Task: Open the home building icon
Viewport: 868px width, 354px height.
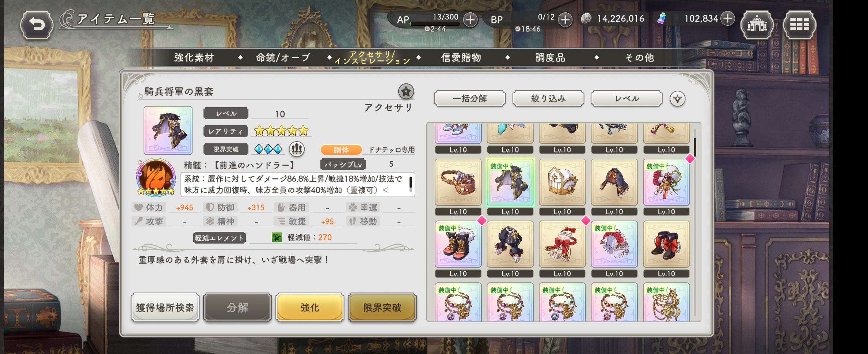Action: pyautogui.click(x=757, y=25)
